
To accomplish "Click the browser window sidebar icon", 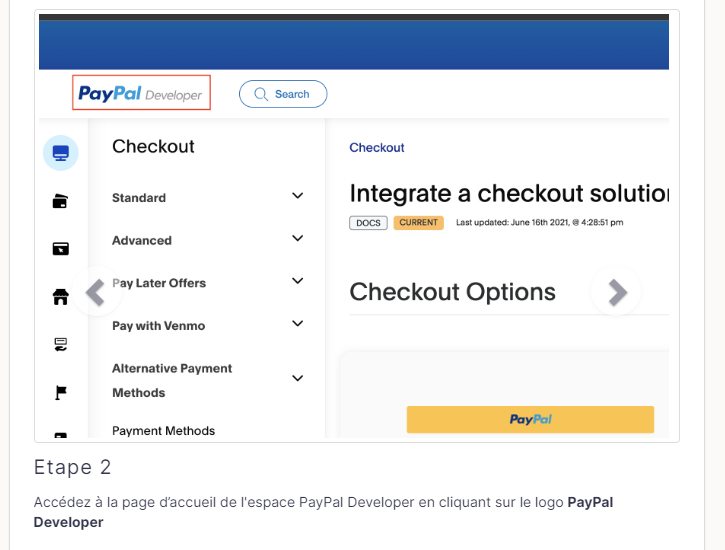I will (x=60, y=248).
